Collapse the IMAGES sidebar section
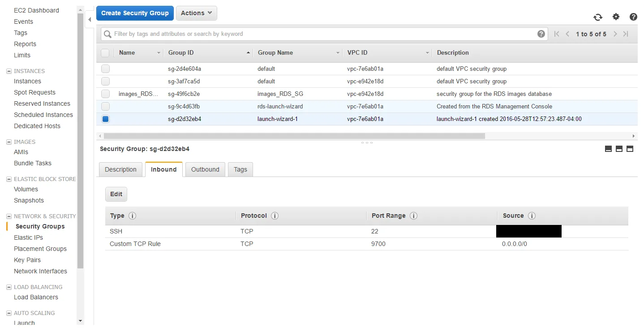The width and height of the screenshot is (644, 328). [x=9, y=142]
